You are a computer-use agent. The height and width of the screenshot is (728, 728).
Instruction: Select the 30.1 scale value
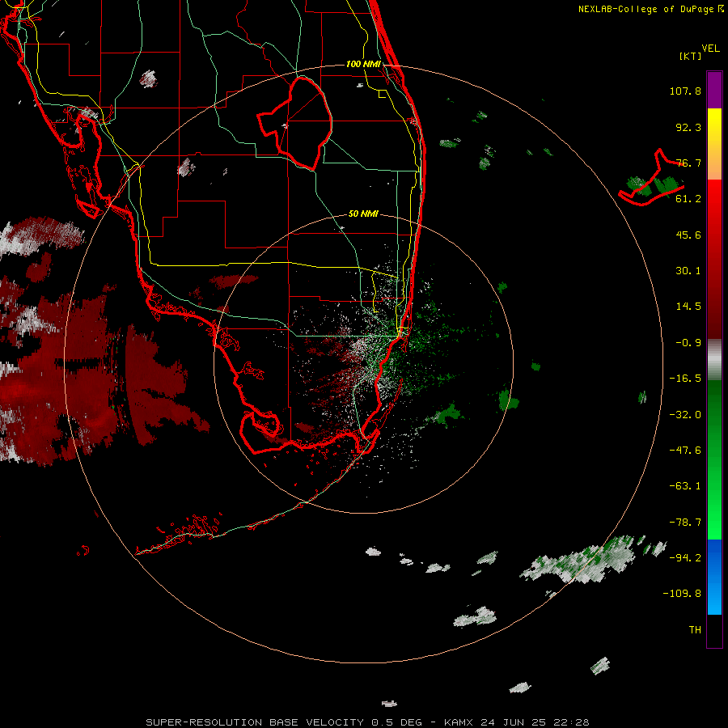point(688,271)
